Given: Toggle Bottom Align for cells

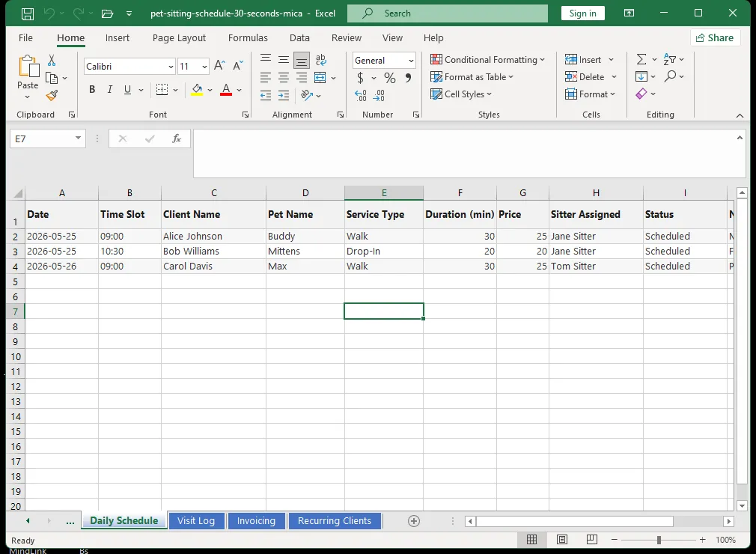Looking at the screenshot, I should click(302, 61).
